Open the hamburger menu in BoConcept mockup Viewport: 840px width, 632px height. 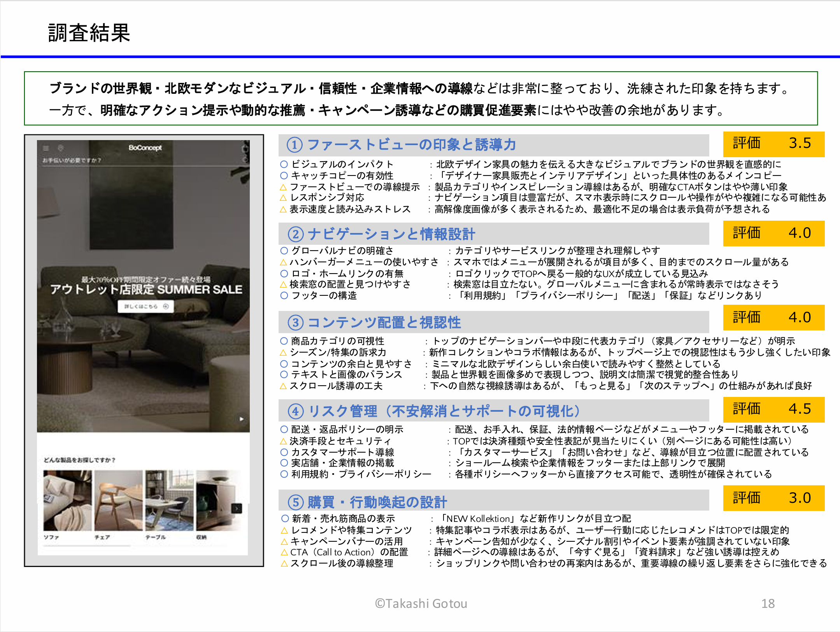pyautogui.click(x=46, y=148)
